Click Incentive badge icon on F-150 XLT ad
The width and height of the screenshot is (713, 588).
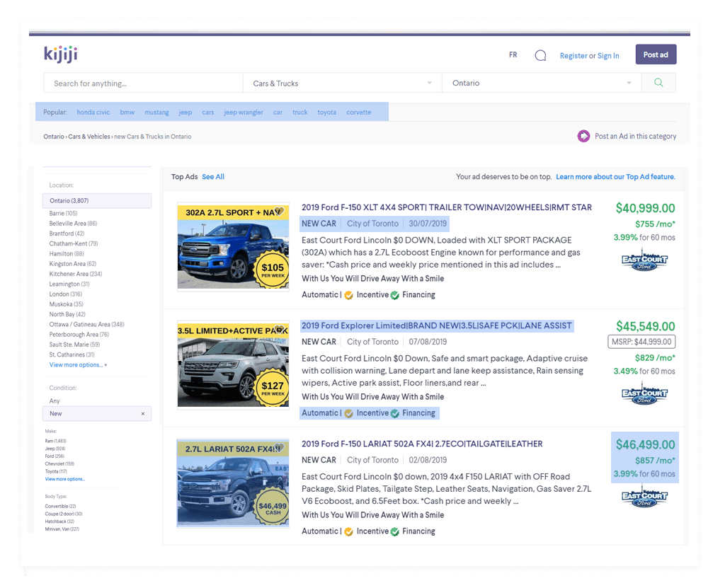click(349, 295)
